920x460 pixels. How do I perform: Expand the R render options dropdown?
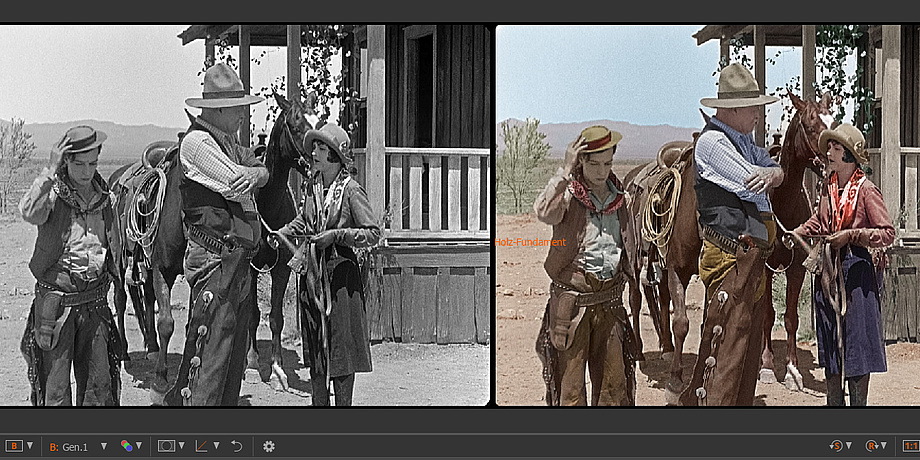click(885, 446)
